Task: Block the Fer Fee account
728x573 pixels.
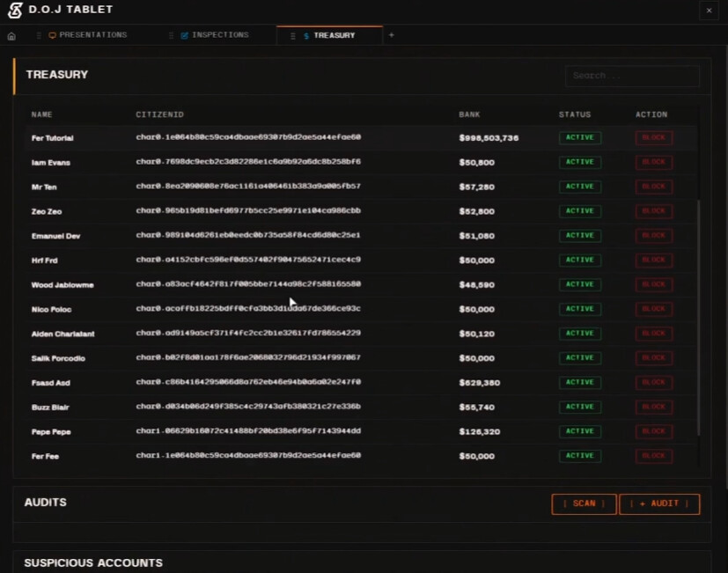Action: 654,456
